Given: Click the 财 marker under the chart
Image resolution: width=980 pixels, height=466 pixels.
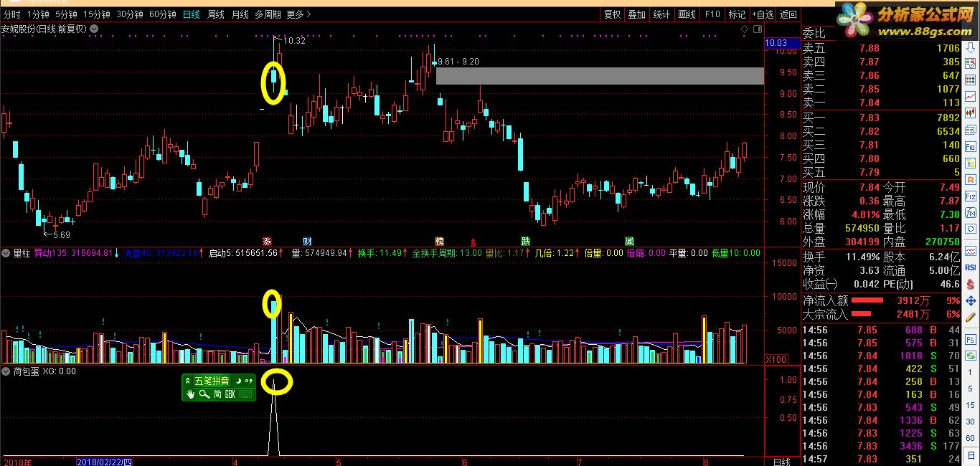Looking at the screenshot, I should [307, 241].
